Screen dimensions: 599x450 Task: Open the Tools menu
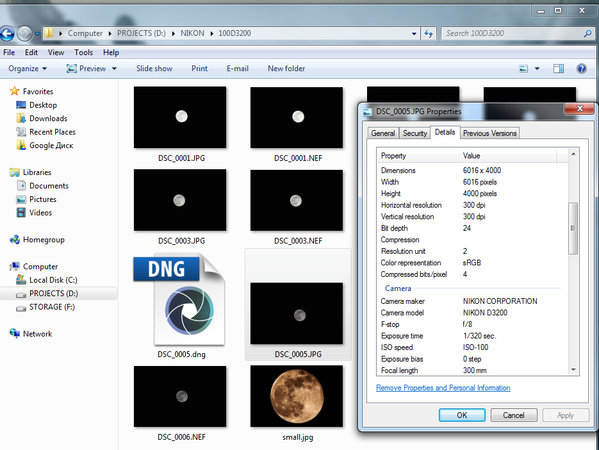[x=83, y=52]
